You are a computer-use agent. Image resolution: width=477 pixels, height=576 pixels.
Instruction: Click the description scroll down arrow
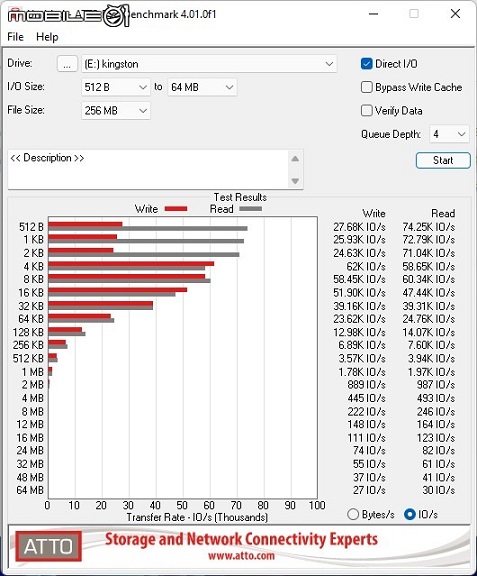[295, 181]
